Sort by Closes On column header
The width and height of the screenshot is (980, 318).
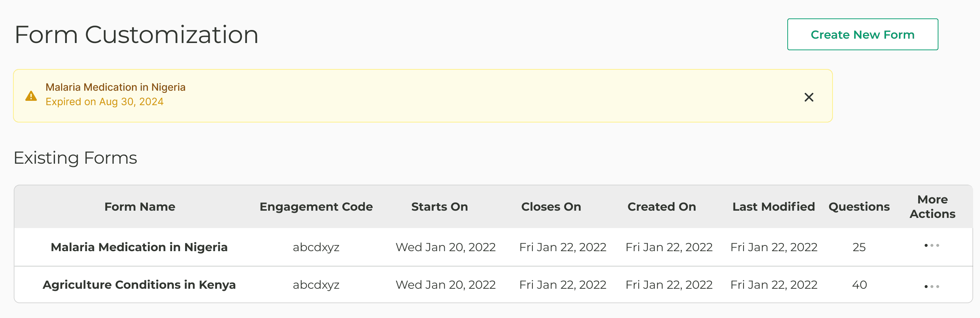click(551, 207)
